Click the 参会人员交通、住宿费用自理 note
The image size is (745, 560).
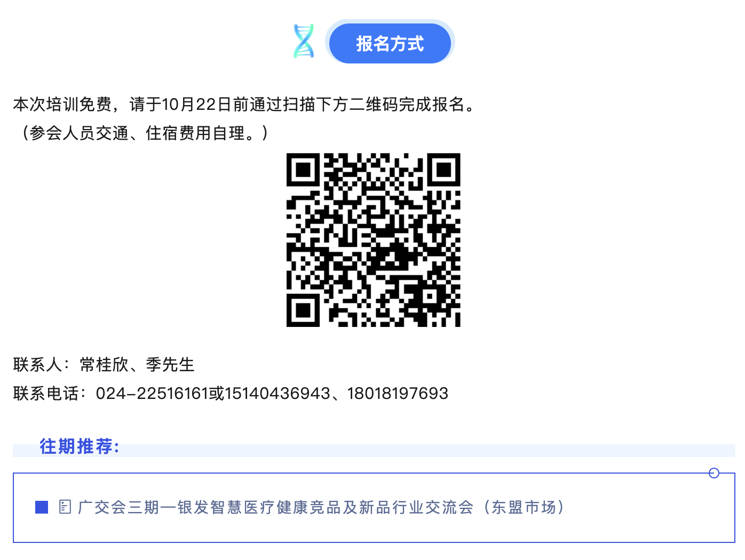point(145,133)
